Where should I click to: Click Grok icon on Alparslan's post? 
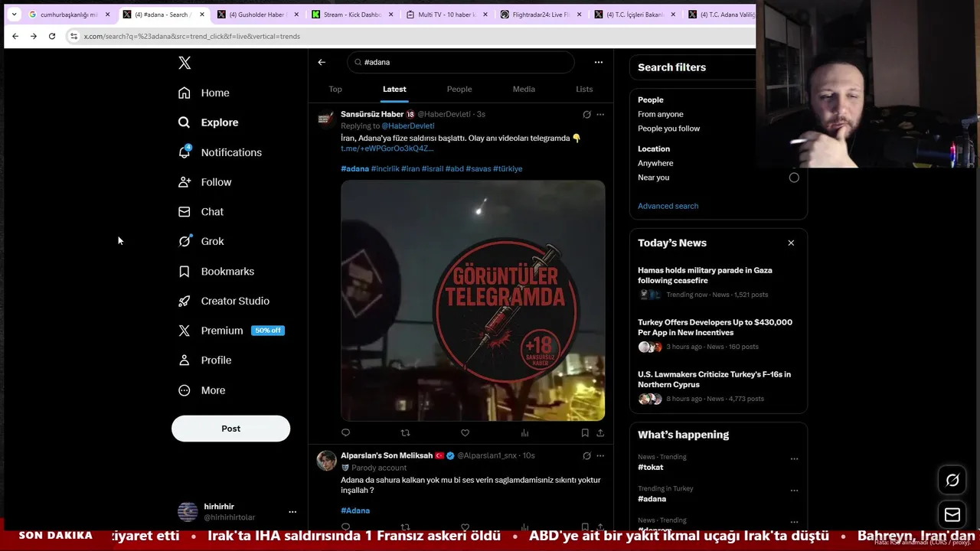[586, 455]
